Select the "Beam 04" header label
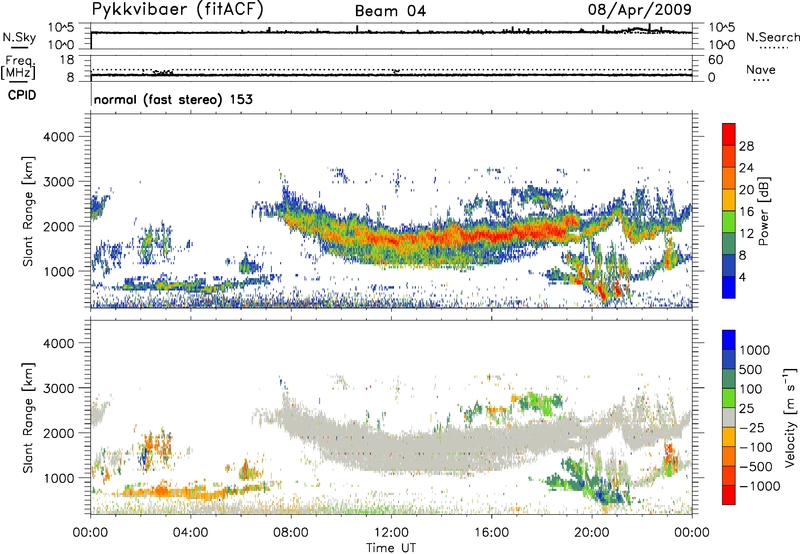Viewport: 800px width, 554px height. click(390, 11)
